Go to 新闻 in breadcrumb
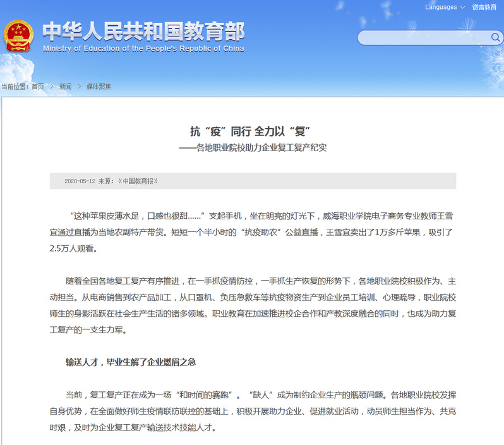Image resolution: width=504 pixels, height=445 pixels. tap(65, 86)
